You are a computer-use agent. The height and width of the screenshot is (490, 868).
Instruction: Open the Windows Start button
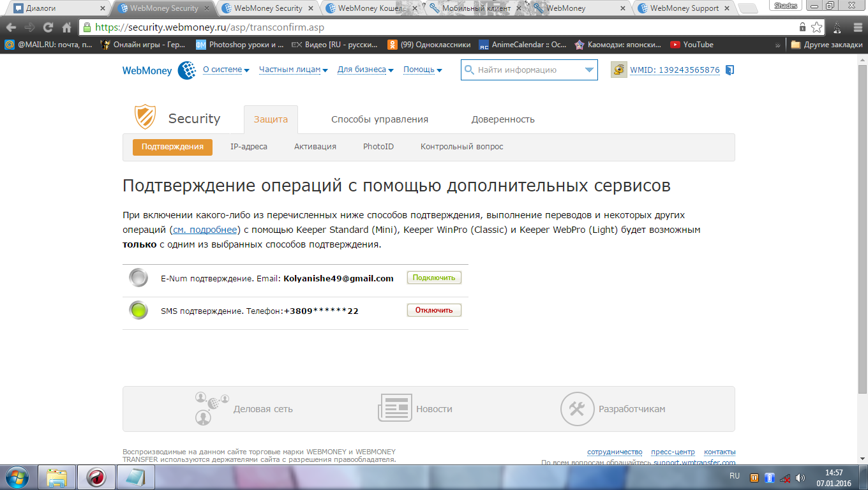click(19, 477)
